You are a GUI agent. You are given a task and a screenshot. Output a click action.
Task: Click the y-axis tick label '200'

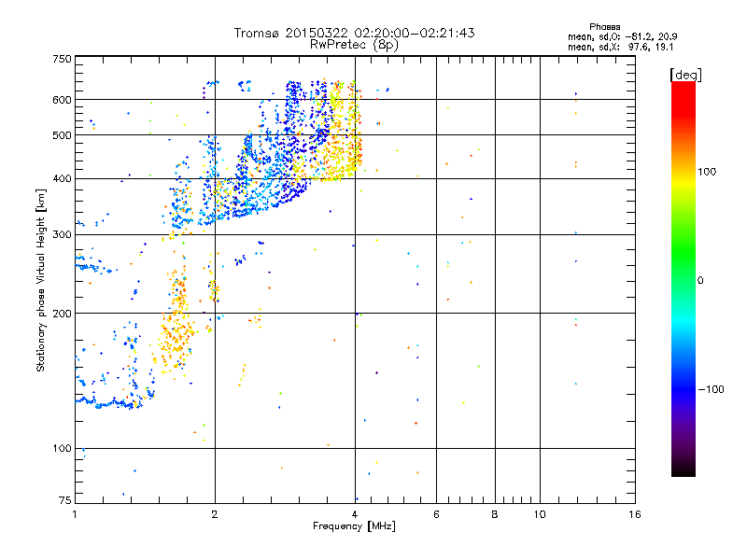[x=62, y=314]
